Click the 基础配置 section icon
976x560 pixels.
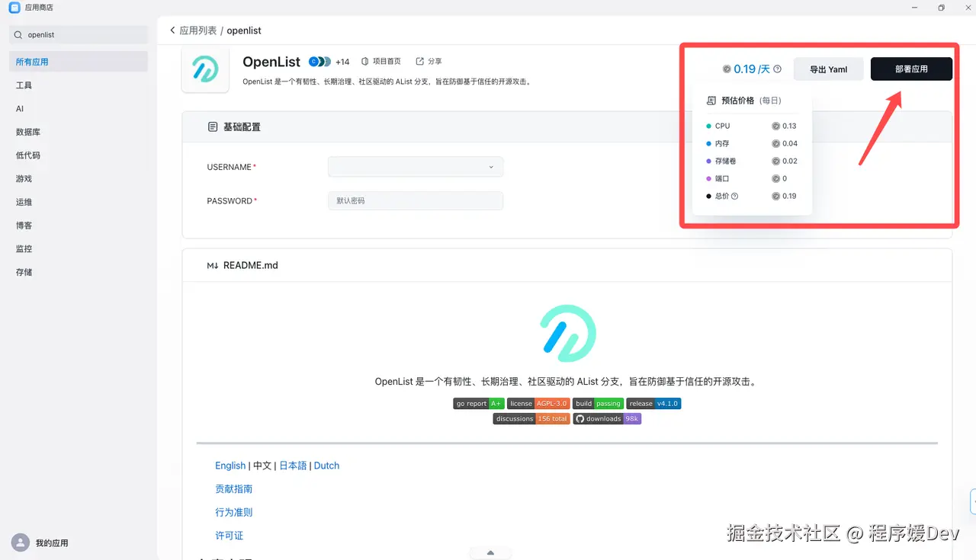pyautogui.click(x=213, y=126)
